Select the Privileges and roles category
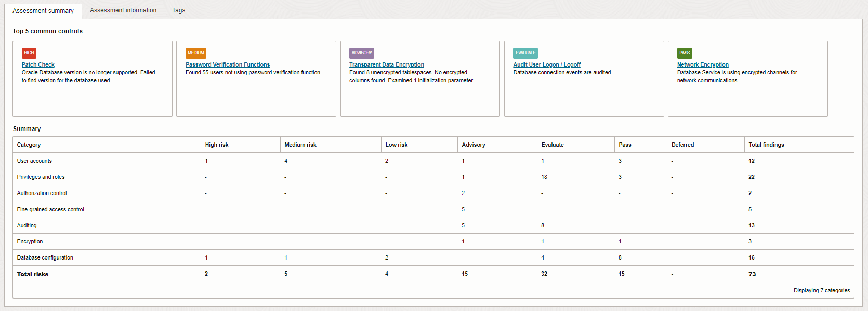The height and width of the screenshot is (311, 868). (41, 177)
